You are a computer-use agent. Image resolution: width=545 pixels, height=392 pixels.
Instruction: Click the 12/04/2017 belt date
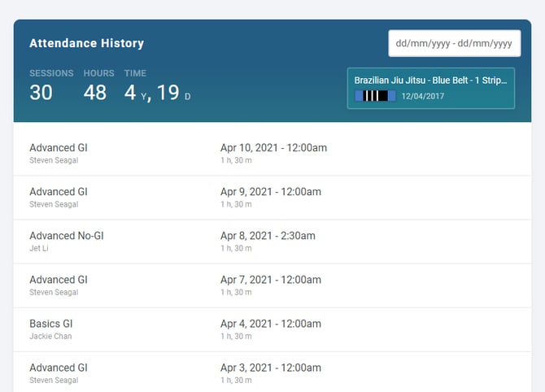(423, 96)
